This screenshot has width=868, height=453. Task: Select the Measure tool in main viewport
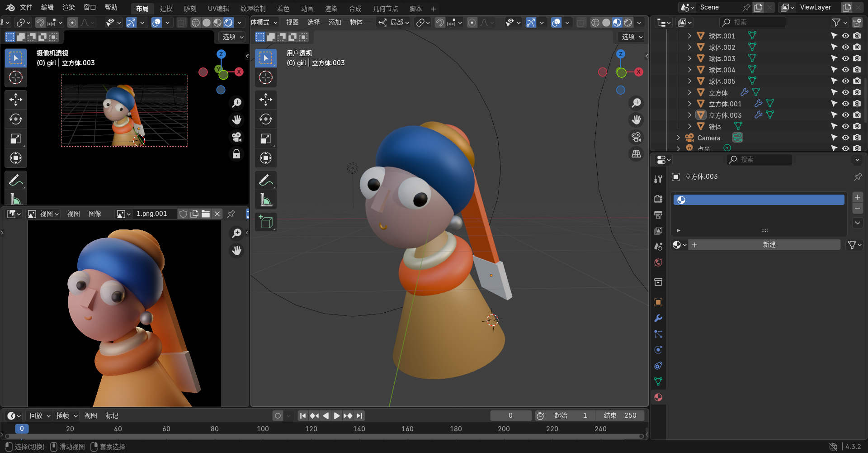[x=266, y=200]
